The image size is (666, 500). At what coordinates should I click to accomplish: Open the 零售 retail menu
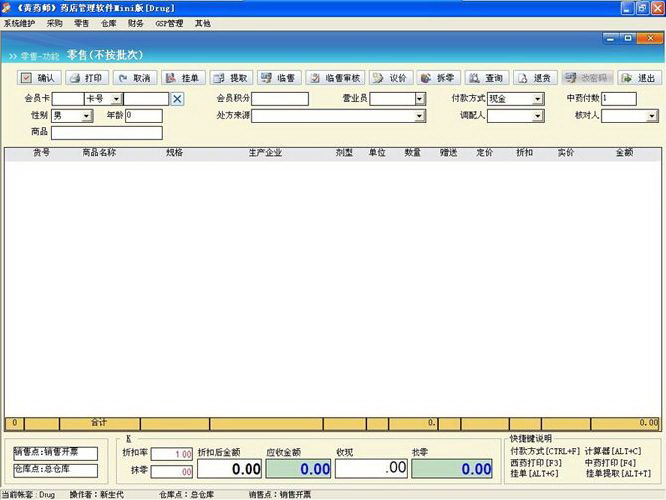click(x=81, y=24)
